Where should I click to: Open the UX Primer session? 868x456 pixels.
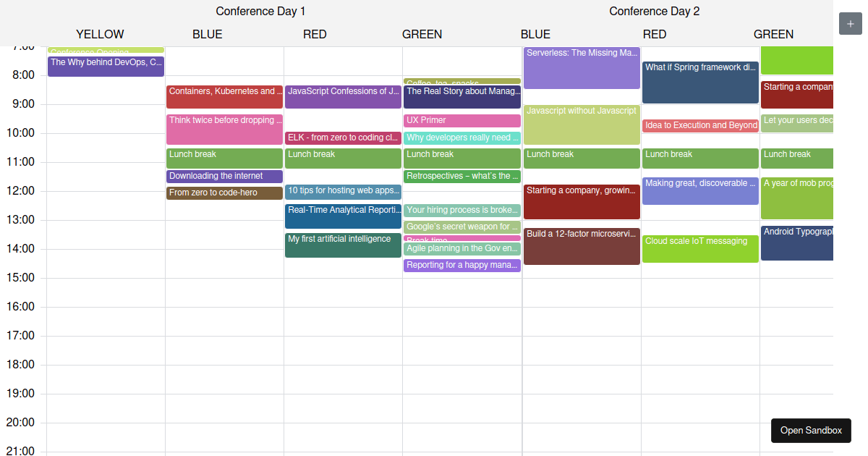(462, 120)
